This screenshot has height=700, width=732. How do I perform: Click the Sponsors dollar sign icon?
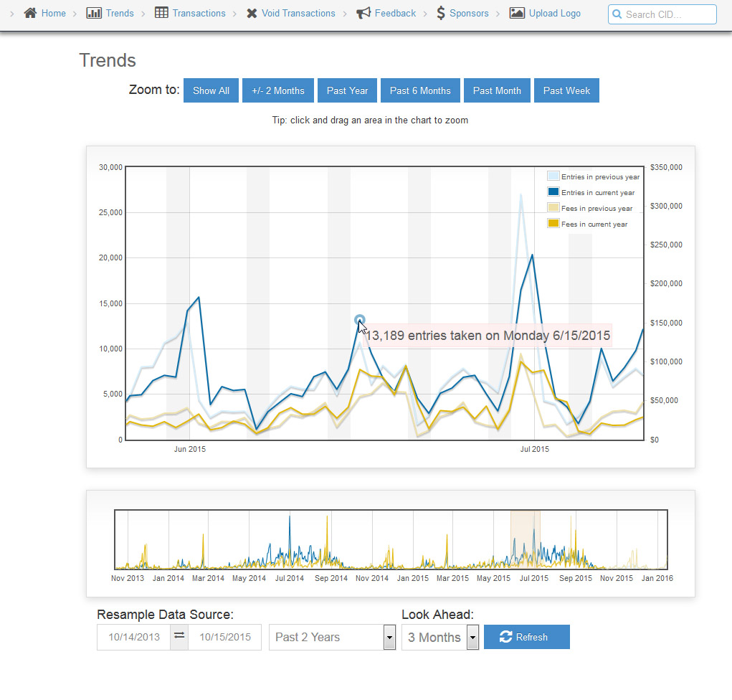tap(441, 13)
